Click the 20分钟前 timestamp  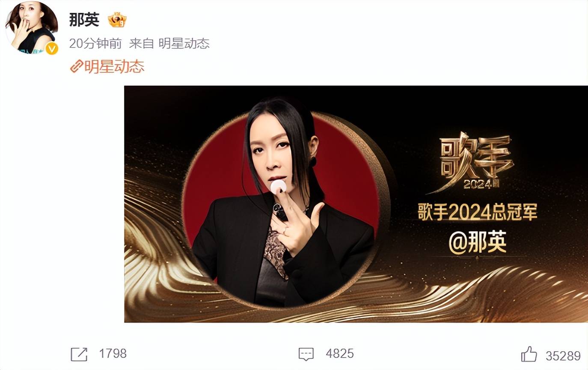point(95,43)
